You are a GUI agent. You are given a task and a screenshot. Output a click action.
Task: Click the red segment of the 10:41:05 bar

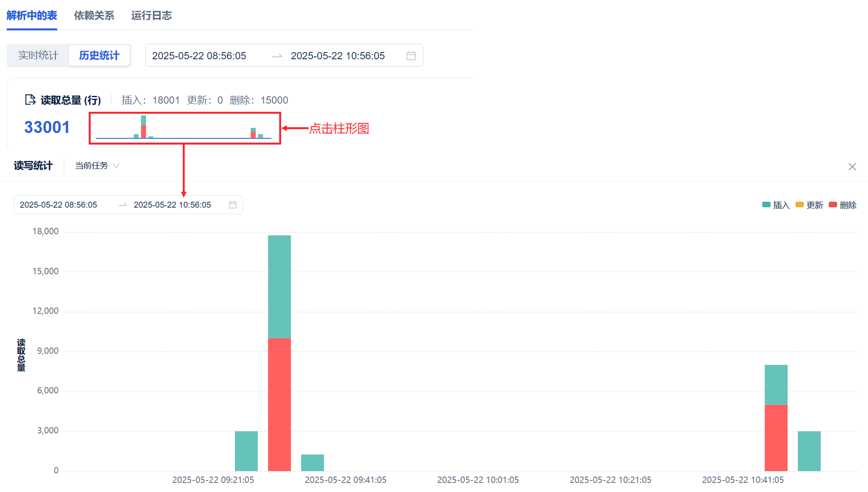pos(776,438)
